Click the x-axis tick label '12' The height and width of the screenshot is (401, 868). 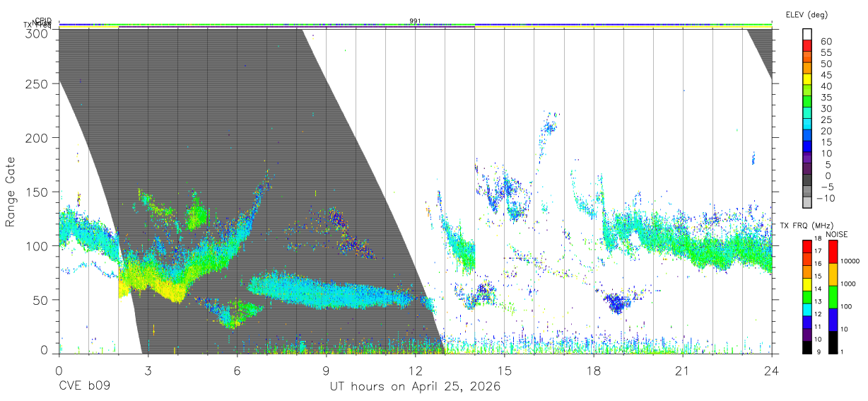416,371
